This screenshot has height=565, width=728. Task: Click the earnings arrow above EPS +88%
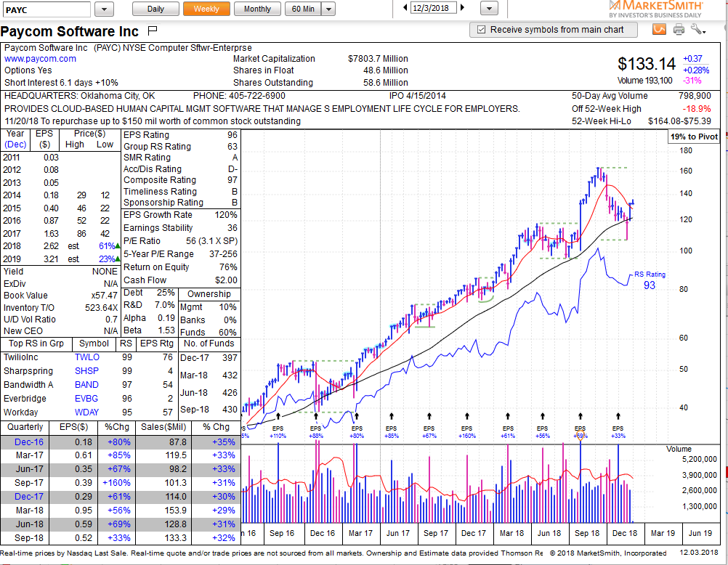point(316,416)
